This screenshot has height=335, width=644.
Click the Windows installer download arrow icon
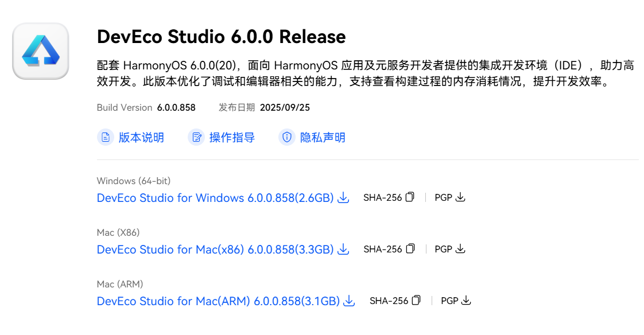point(343,198)
